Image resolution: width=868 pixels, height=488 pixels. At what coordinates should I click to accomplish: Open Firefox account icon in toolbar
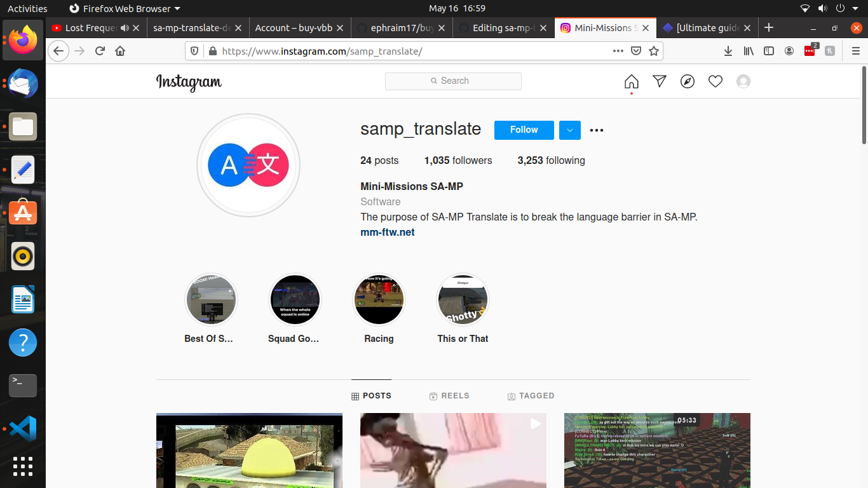(789, 51)
